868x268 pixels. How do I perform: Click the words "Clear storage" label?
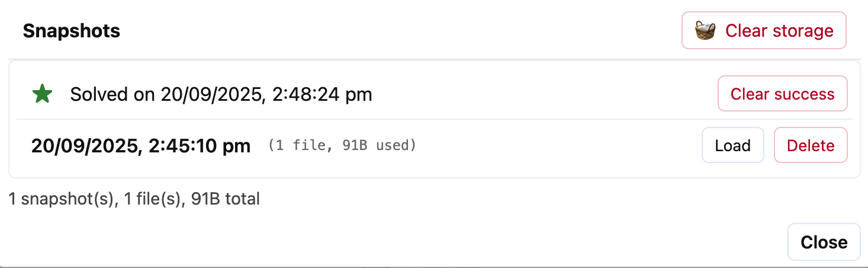click(x=779, y=30)
